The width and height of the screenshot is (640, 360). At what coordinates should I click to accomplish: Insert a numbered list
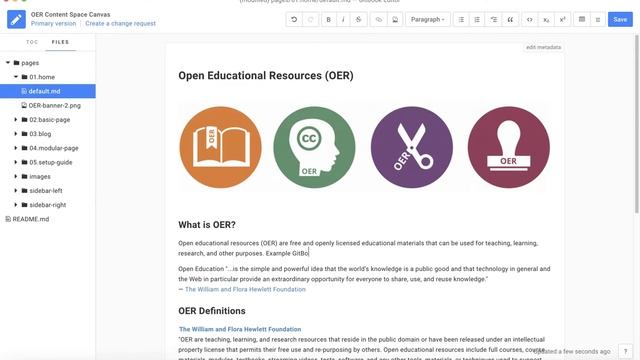pyautogui.click(x=477, y=19)
